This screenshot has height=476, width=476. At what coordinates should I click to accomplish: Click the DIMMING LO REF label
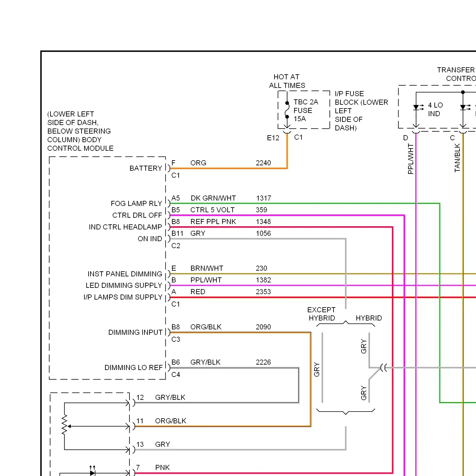pyautogui.click(x=133, y=367)
